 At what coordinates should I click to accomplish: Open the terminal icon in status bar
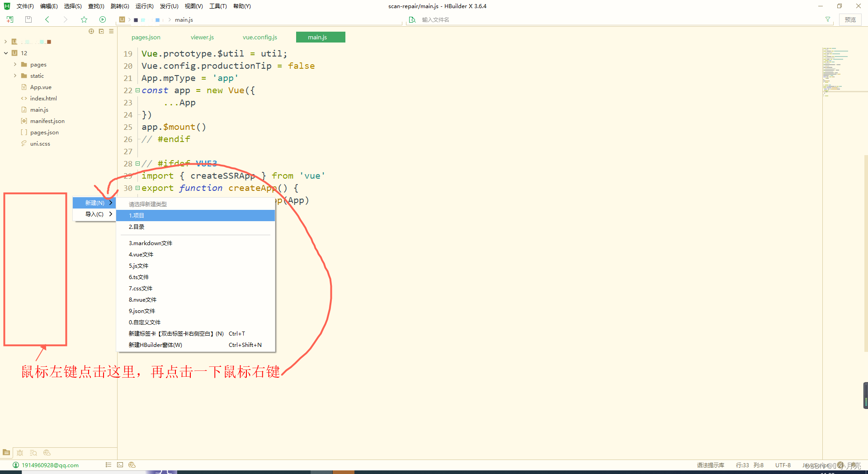120,465
